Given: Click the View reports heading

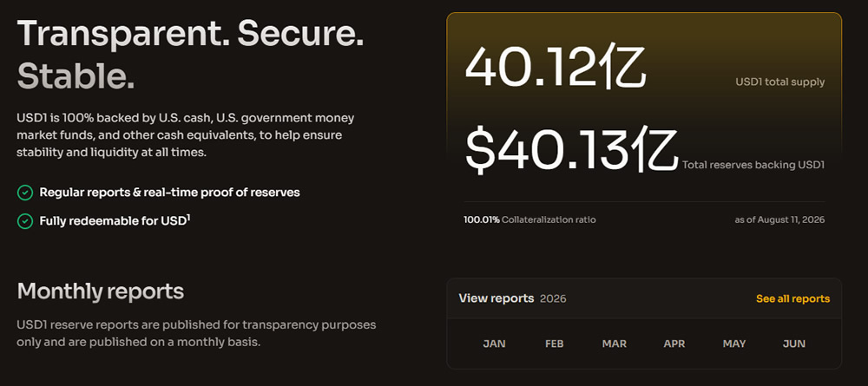Looking at the screenshot, I should click(496, 298).
